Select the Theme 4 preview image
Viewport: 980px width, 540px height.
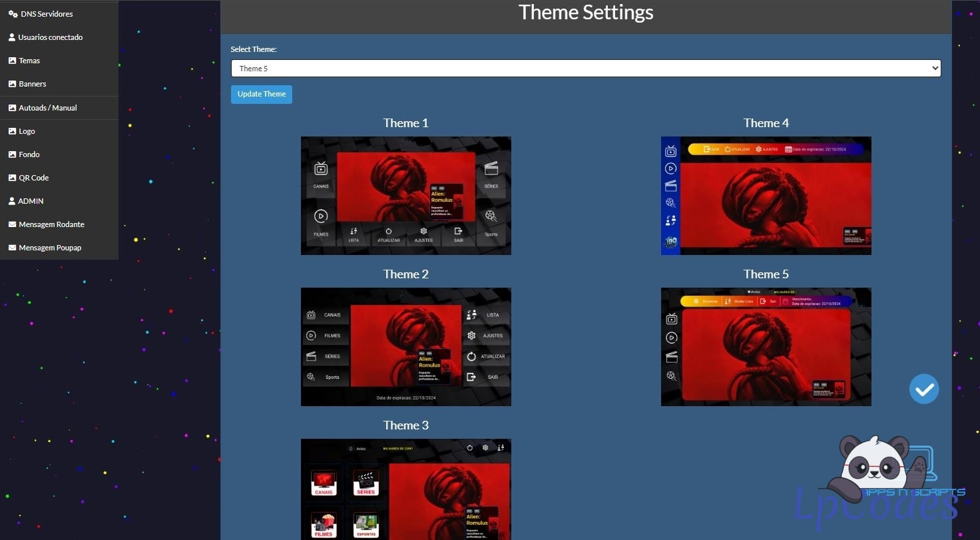coord(766,196)
